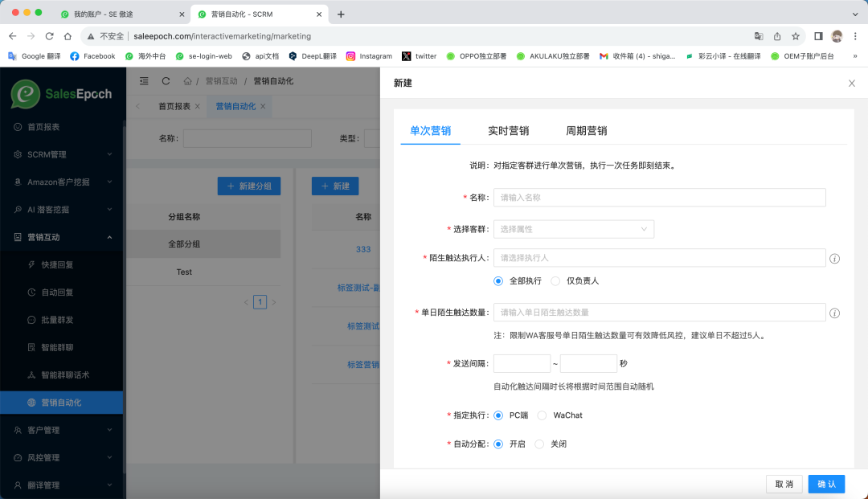Viewport: 868px width, 499px height.
Task: Reload the browser page
Action: click(49, 36)
